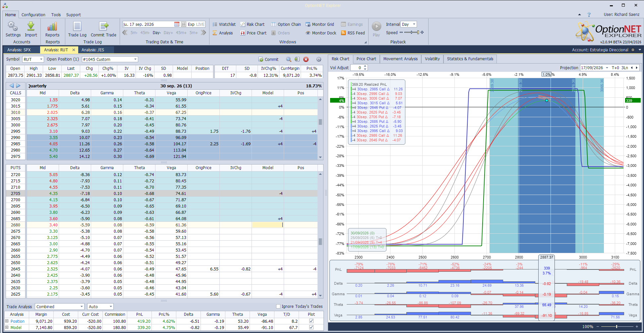Adjust the playback Speed slider
644x333 pixels.
click(412, 32)
